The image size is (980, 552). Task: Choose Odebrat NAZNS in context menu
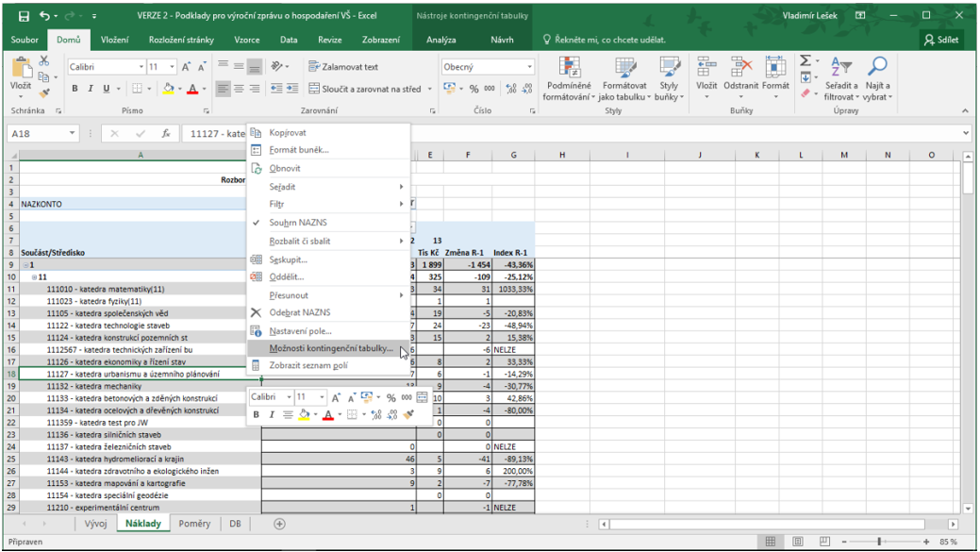pyautogui.click(x=329, y=312)
